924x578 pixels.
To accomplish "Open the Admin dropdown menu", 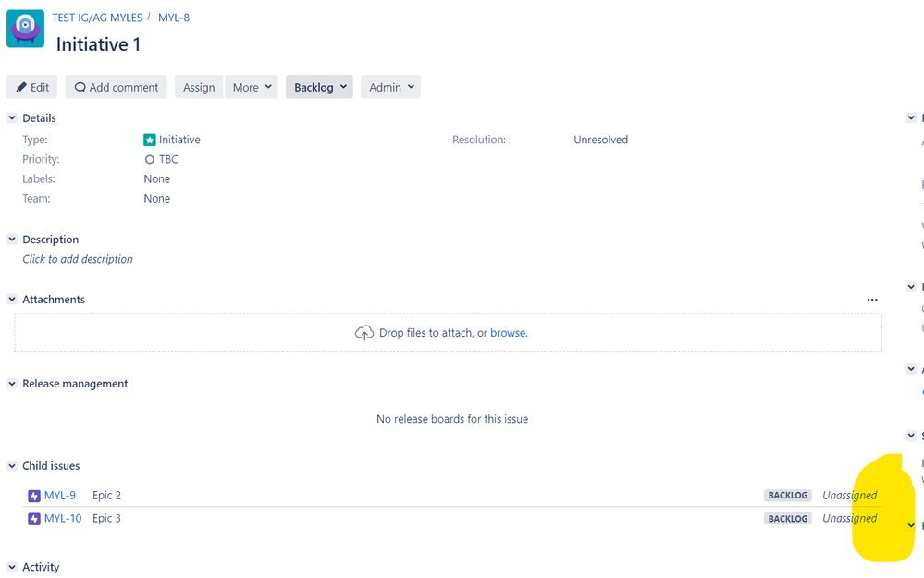I will (390, 87).
